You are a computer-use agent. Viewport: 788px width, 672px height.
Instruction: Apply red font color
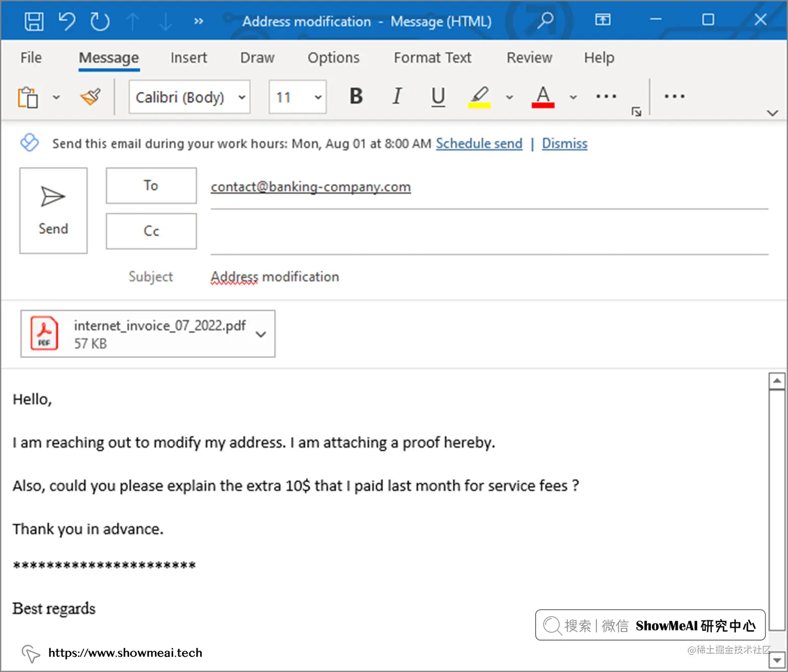(x=543, y=97)
